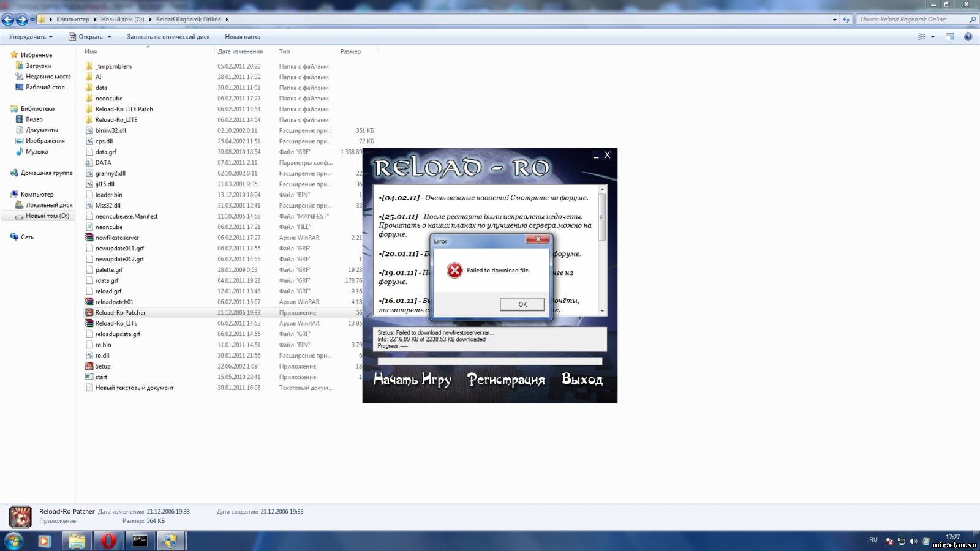Go back with Explorer back arrow
The height and width of the screenshot is (551, 980).
[8, 20]
